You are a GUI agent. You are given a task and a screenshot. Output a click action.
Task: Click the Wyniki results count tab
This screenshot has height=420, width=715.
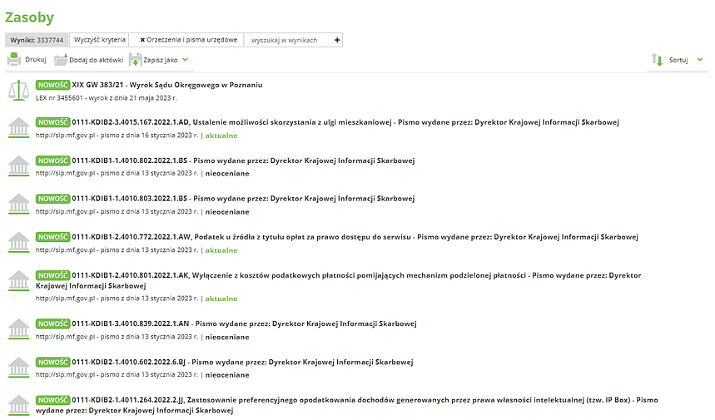click(36, 39)
